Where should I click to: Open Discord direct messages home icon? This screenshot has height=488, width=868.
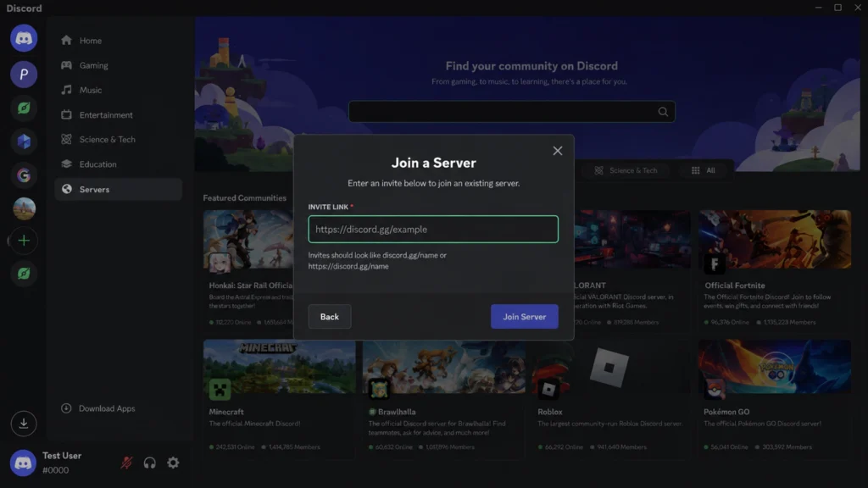[23, 38]
